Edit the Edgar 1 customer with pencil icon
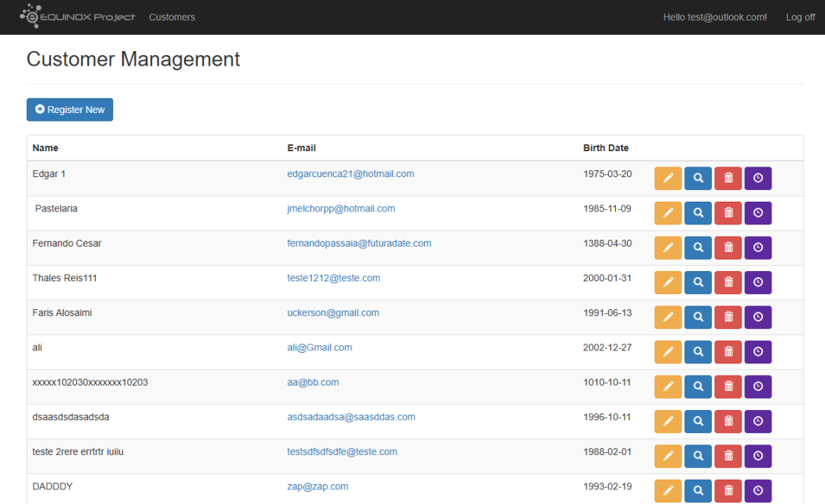Image resolution: width=825 pixels, height=504 pixels. pyautogui.click(x=668, y=178)
